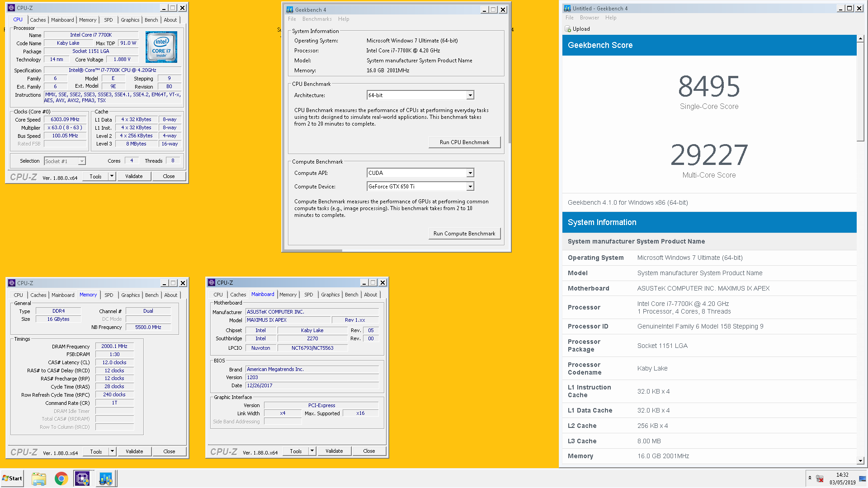Open the Start menu

tap(12, 479)
